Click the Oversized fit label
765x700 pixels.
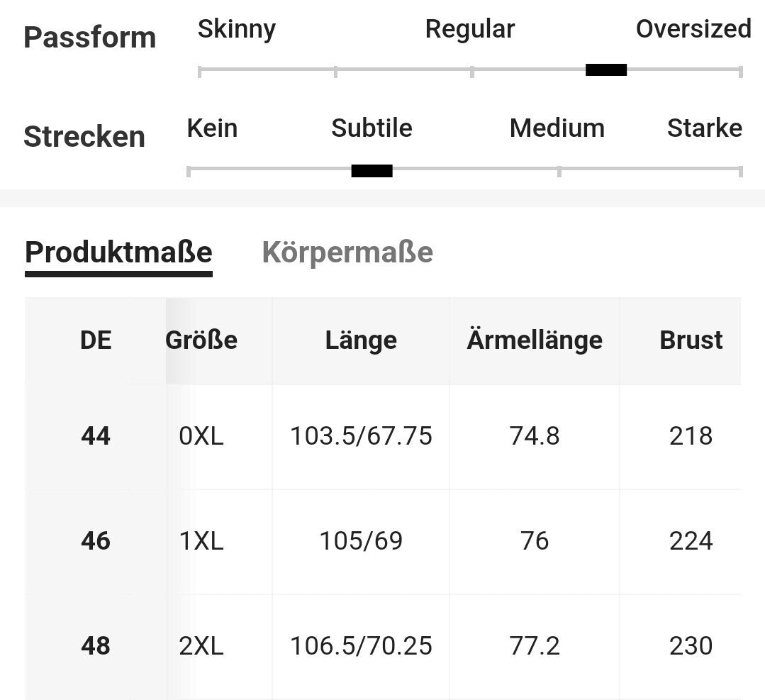[x=693, y=30]
